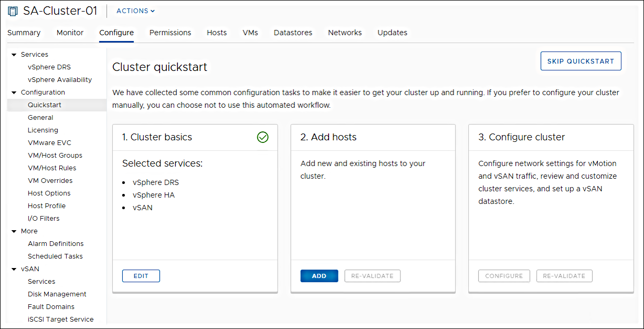Open the Permissions tab

pyautogui.click(x=171, y=33)
